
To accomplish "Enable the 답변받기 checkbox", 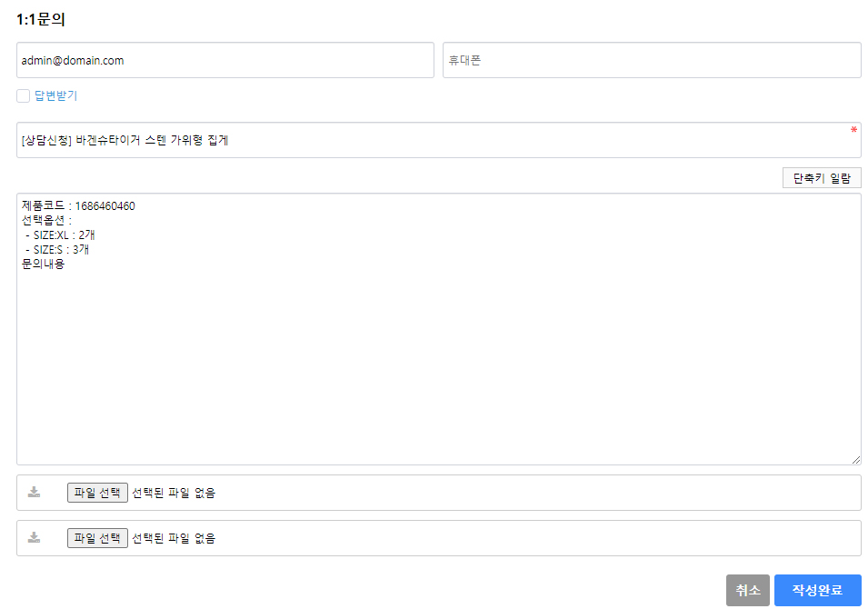I will 24,95.
